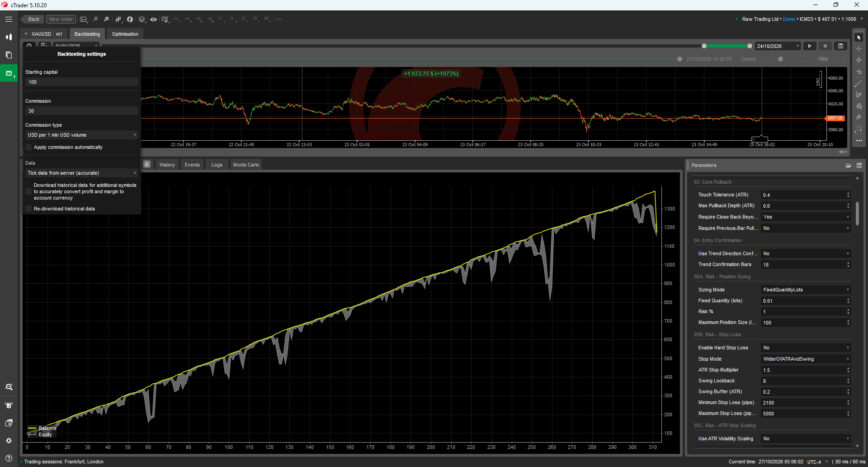Zoom out the chart with magnifier minus
Image resolution: width=868 pixels, height=467 pixels.
tap(95, 19)
